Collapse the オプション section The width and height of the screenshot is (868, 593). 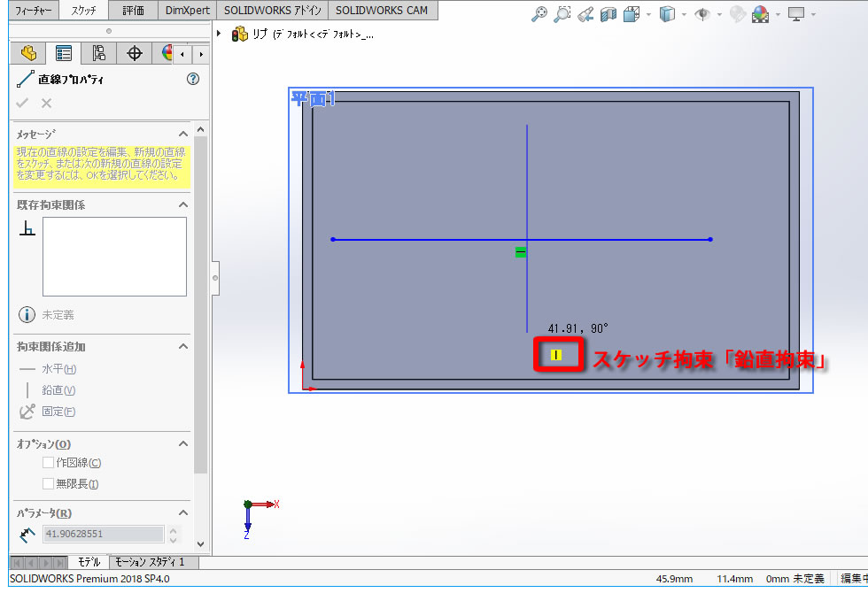pyautogui.click(x=183, y=443)
